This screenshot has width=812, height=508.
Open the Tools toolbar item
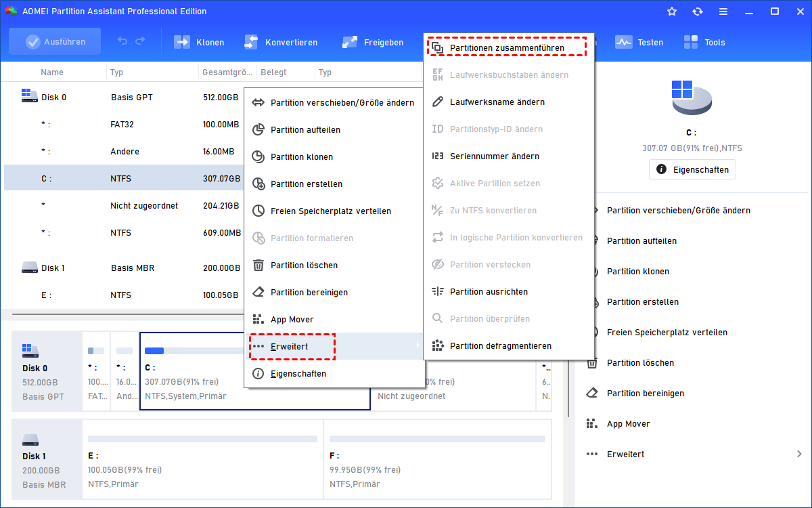[x=704, y=42]
